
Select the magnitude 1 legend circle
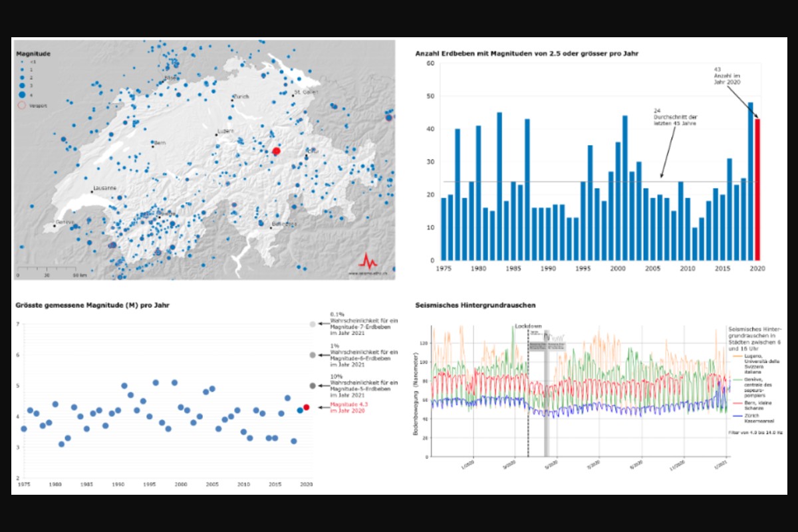(x=22, y=69)
